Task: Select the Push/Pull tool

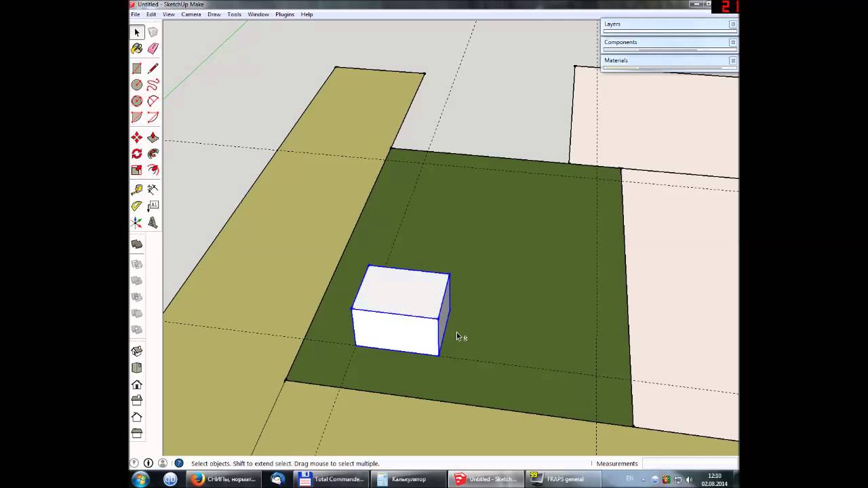Action: click(153, 138)
